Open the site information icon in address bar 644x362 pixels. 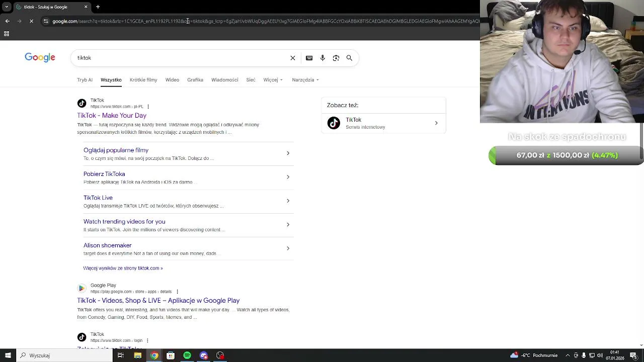tap(46, 21)
